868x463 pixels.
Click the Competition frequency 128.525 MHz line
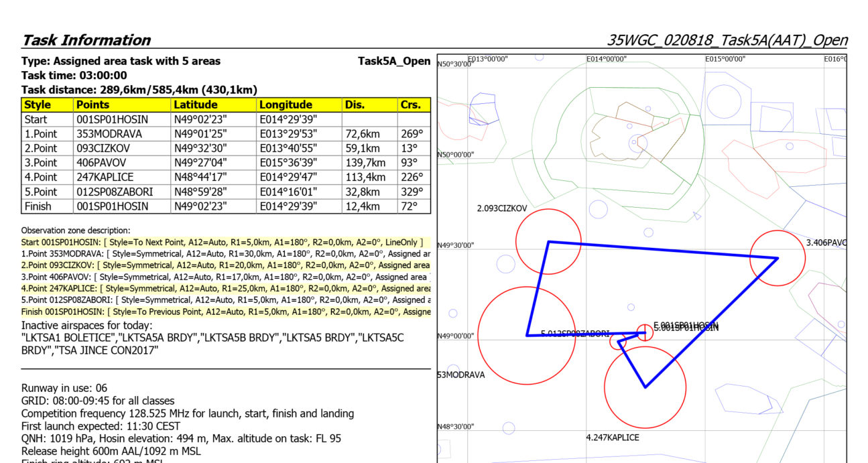point(188,413)
